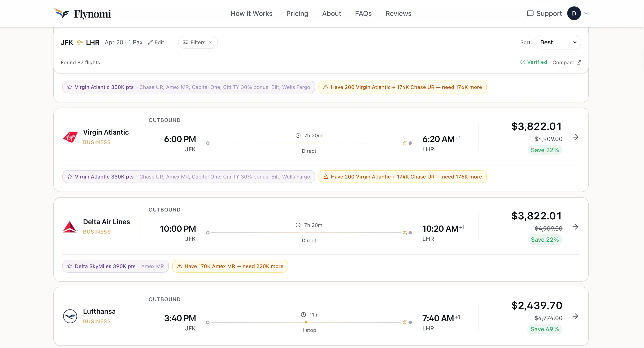This screenshot has height=348, width=644.
Task: Open the Sort Best dropdown
Action: pyautogui.click(x=558, y=42)
